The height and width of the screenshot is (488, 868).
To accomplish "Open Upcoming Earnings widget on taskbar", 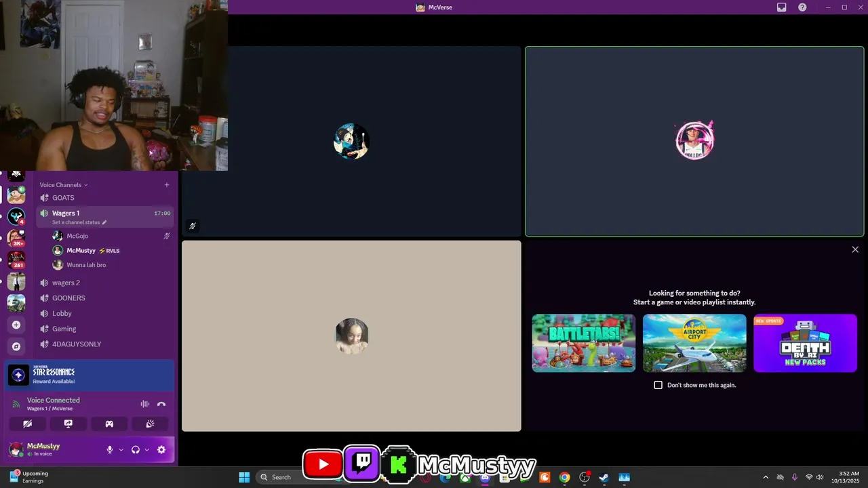I will tap(28, 477).
